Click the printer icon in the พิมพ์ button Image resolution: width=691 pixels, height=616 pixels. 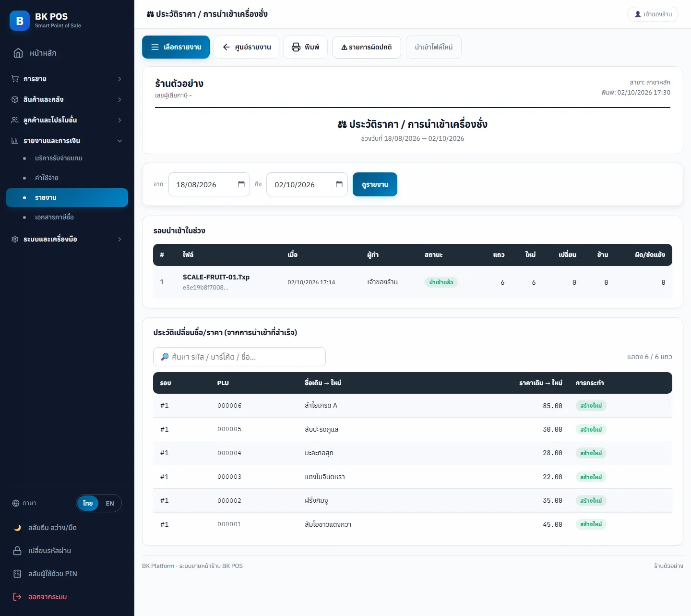[296, 47]
